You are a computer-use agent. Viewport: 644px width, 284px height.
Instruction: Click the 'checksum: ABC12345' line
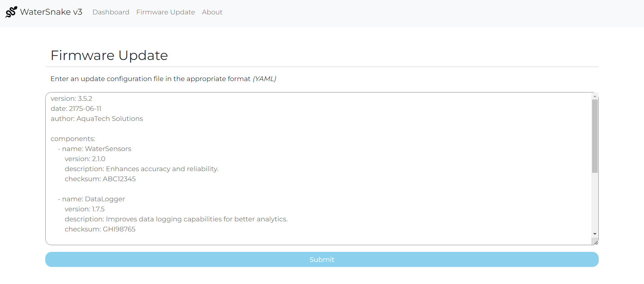pyautogui.click(x=100, y=179)
